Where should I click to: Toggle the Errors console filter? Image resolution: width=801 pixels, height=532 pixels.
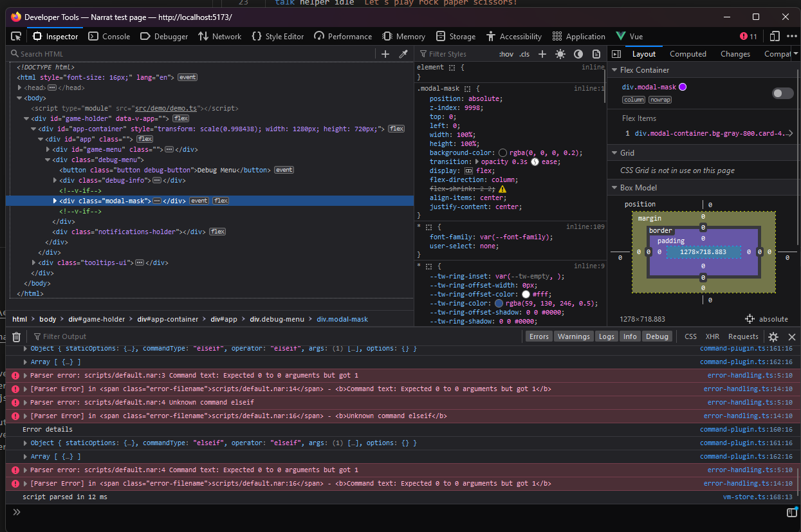pyautogui.click(x=539, y=336)
